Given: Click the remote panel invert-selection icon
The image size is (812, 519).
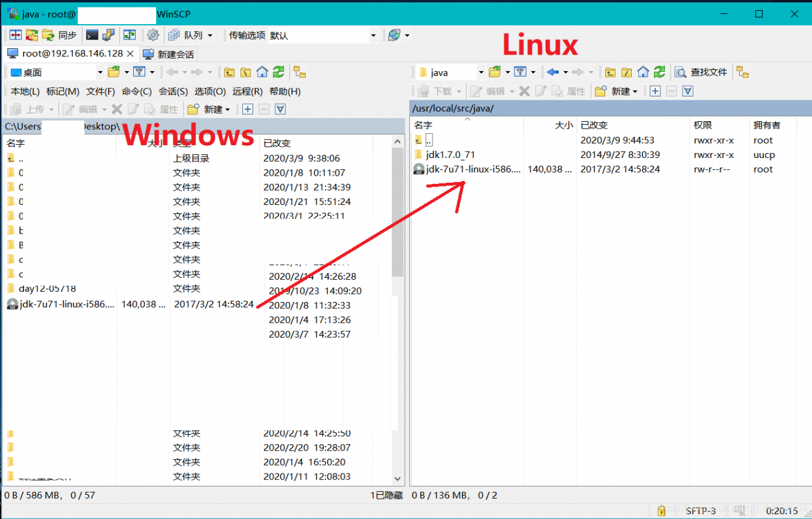Looking at the screenshot, I should (688, 91).
